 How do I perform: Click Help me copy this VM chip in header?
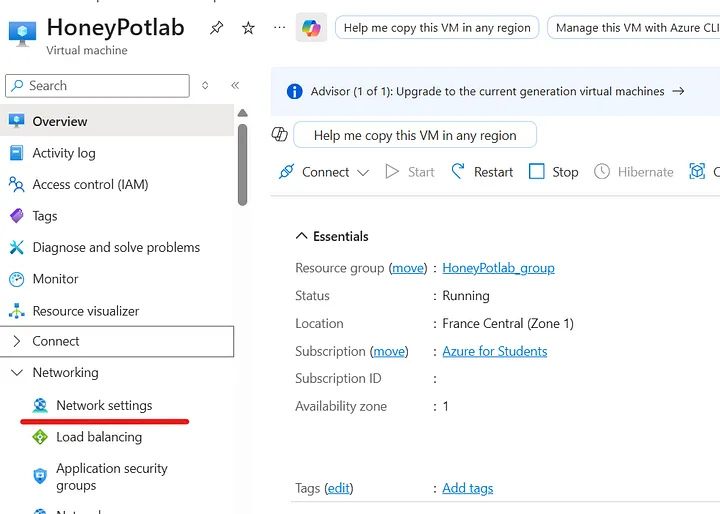tap(437, 28)
